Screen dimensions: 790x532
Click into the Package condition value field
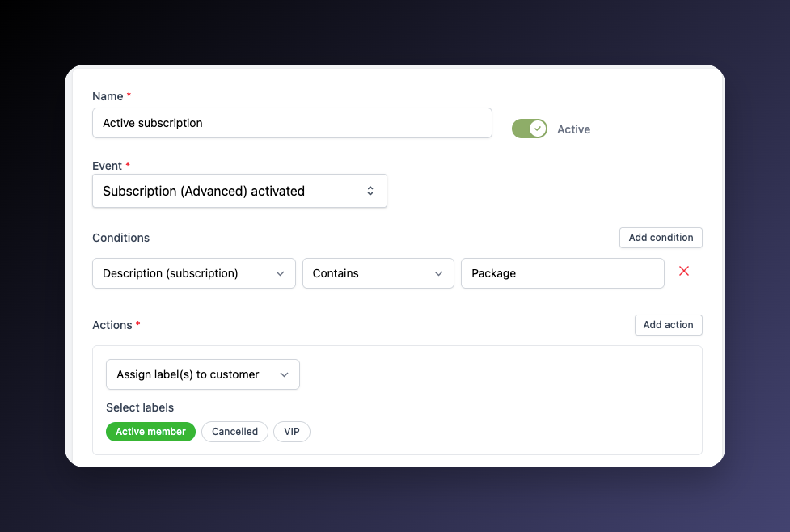coord(562,274)
